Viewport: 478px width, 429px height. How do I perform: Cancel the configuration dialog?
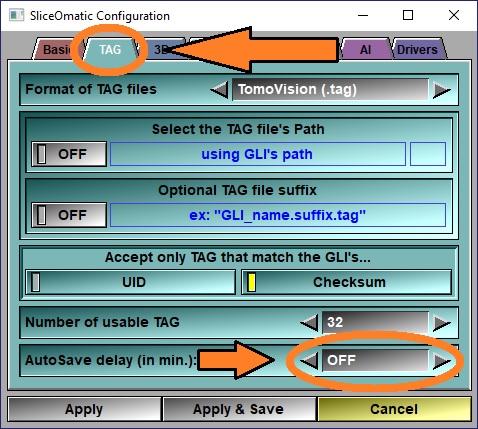pyautogui.click(x=394, y=409)
